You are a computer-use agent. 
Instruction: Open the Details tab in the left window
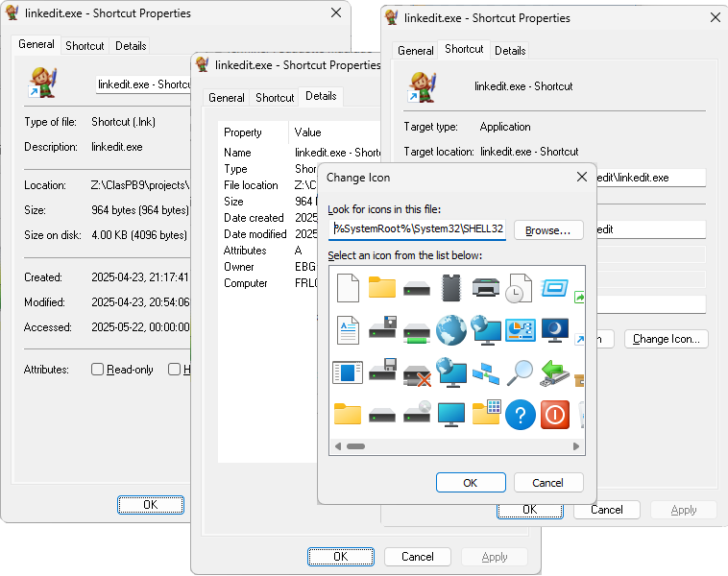coord(131,46)
